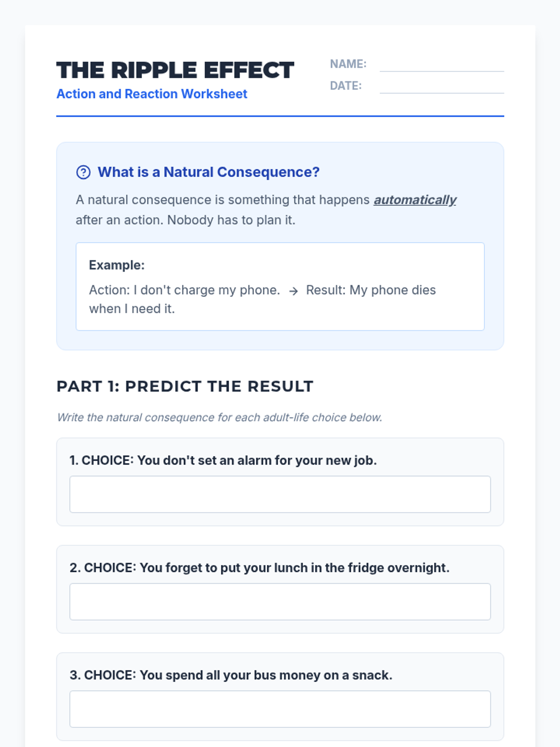Click question 3 about spending bus money
The width and height of the screenshot is (560, 747).
click(231, 675)
